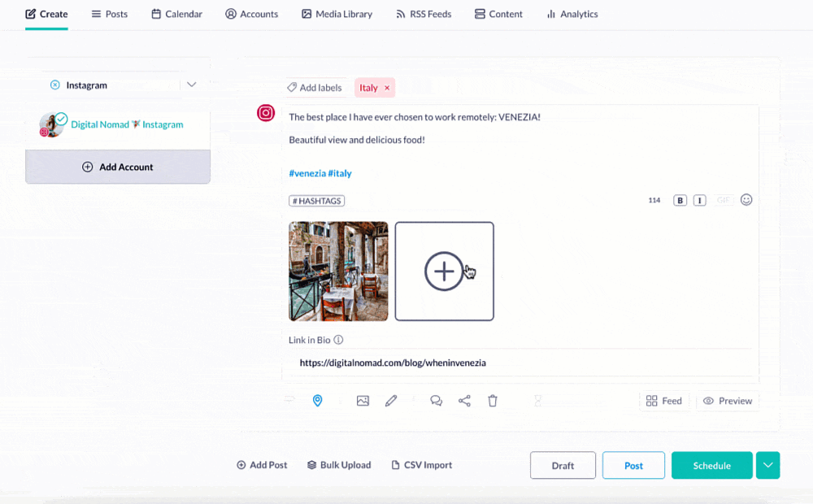Open the Link in Bio info link

339,340
